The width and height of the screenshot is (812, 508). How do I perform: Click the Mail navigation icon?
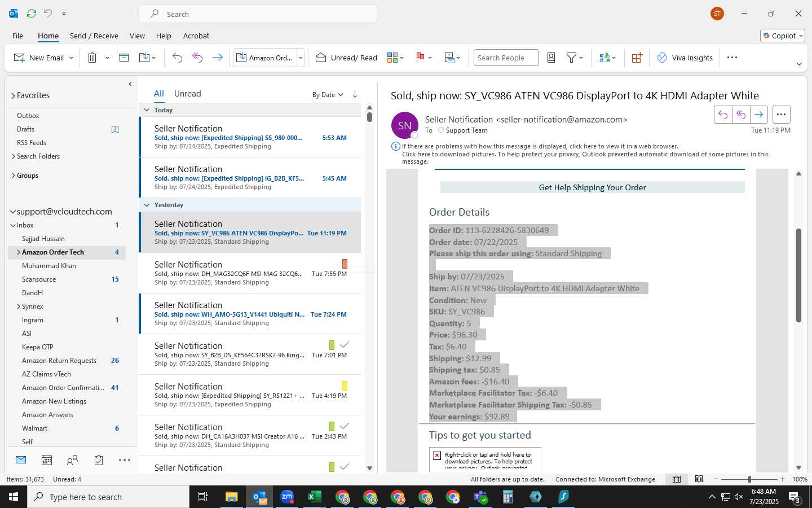(x=21, y=460)
